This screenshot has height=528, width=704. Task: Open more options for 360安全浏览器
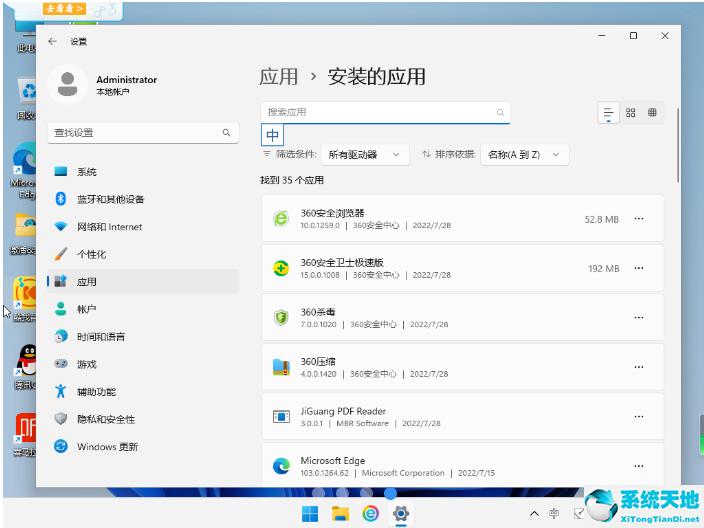point(639,219)
